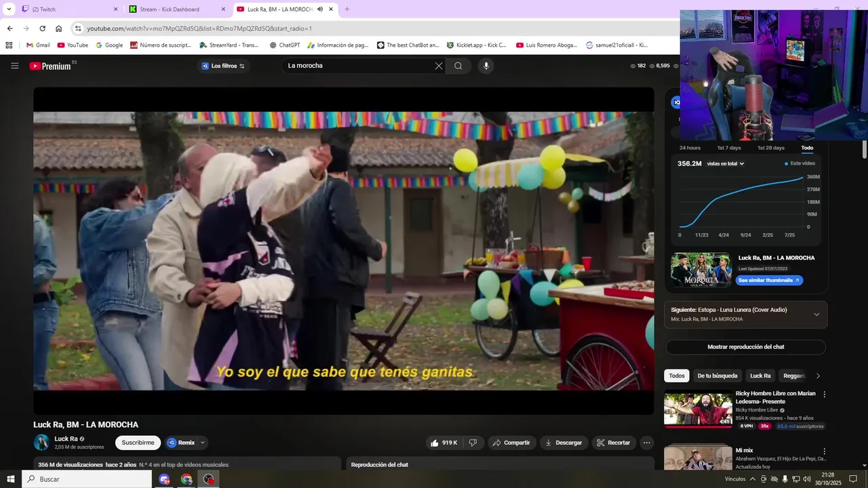
Task: Open more actions three-dot menu under video
Action: [x=647, y=443]
